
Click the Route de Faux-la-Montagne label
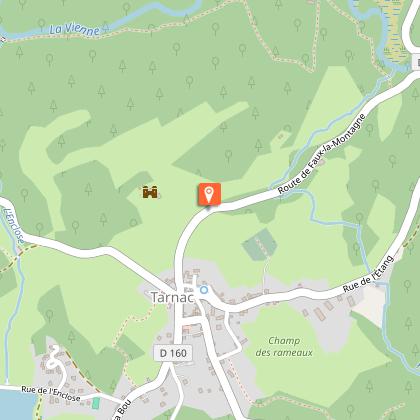click(322, 154)
